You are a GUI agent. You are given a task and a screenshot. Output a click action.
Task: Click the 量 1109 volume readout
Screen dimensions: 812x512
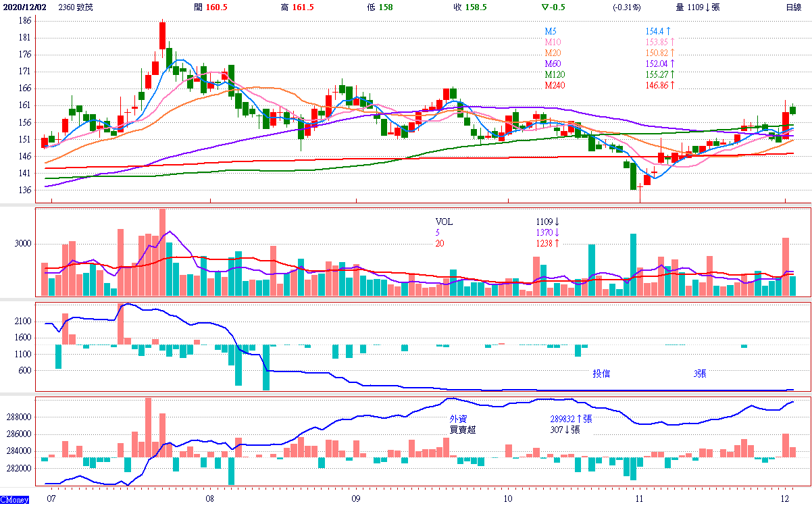(697, 7)
